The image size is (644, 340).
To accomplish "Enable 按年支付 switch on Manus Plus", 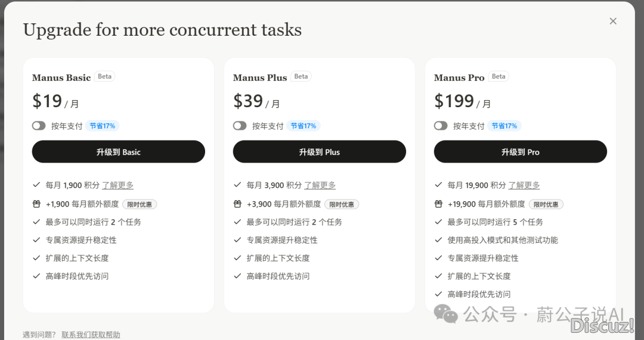I will click(240, 126).
